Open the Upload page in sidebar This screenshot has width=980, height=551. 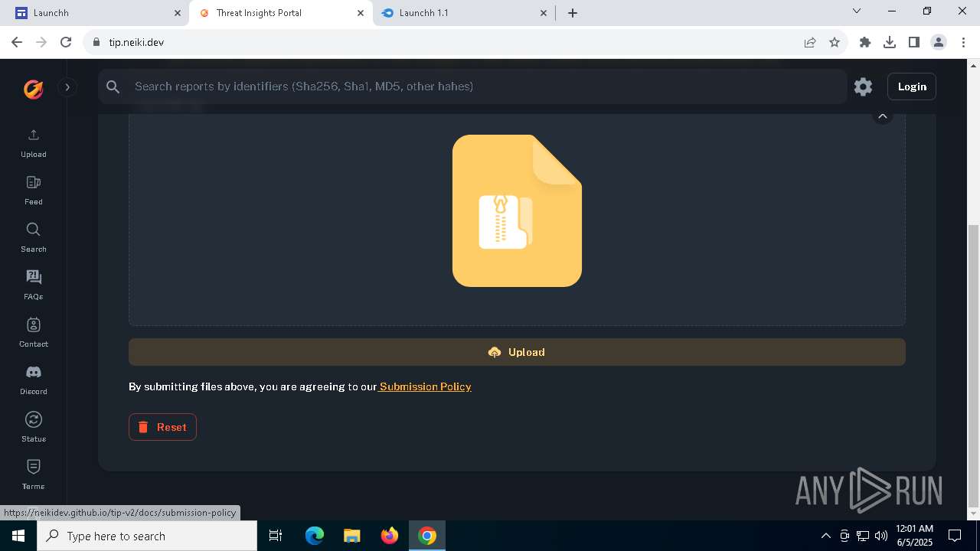34,143
